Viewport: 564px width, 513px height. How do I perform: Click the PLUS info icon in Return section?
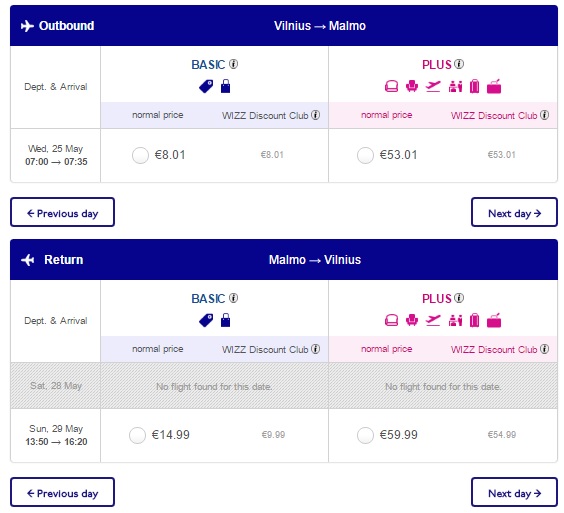point(459,298)
